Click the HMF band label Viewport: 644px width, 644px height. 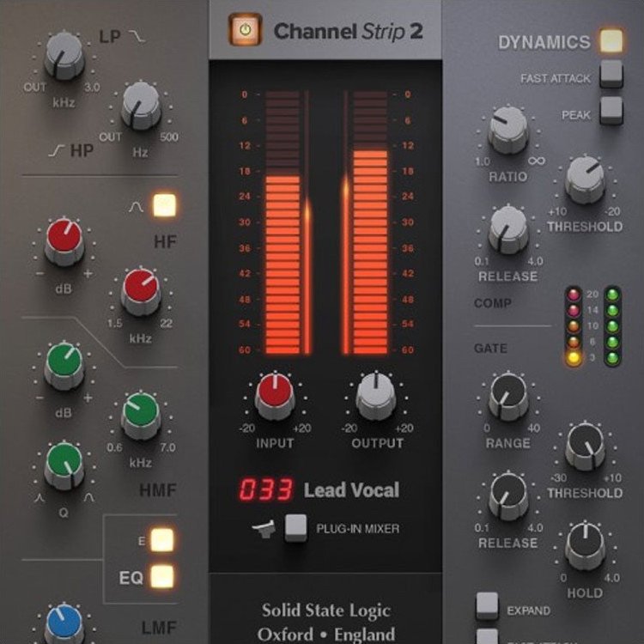point(158,490)
